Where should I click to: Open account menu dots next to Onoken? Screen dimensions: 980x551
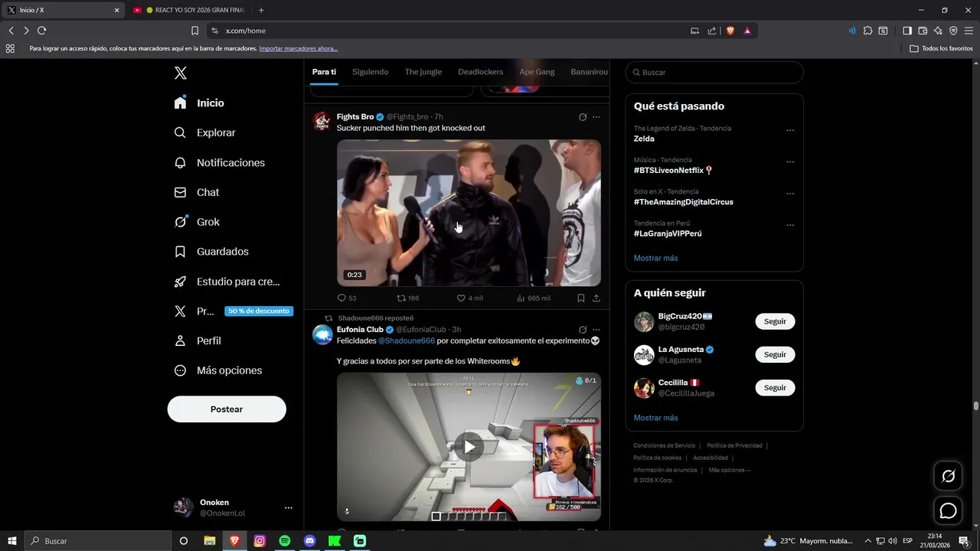[288, 507]
